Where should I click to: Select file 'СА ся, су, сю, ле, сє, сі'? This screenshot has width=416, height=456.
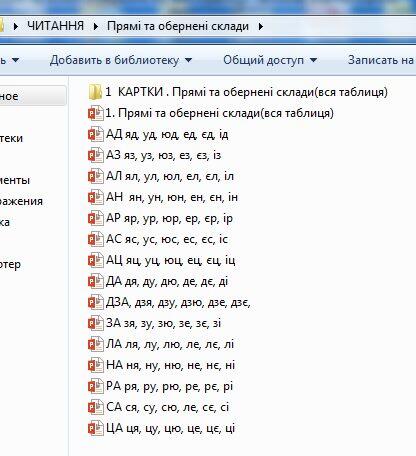click(167, 407)
